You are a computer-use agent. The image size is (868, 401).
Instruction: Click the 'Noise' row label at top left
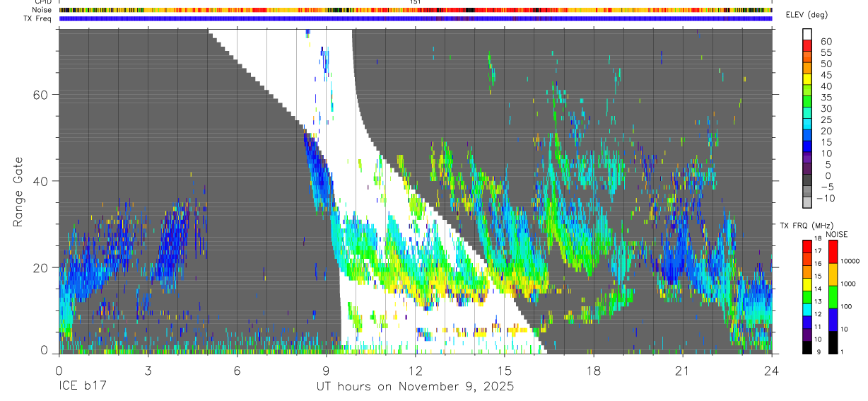pos(42,10)
